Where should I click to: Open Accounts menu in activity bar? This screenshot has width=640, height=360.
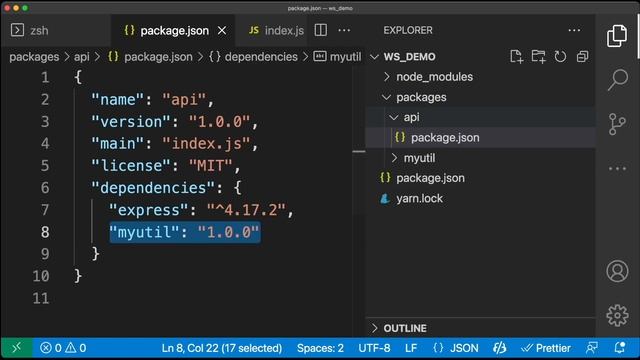click(x=617, y=271)
